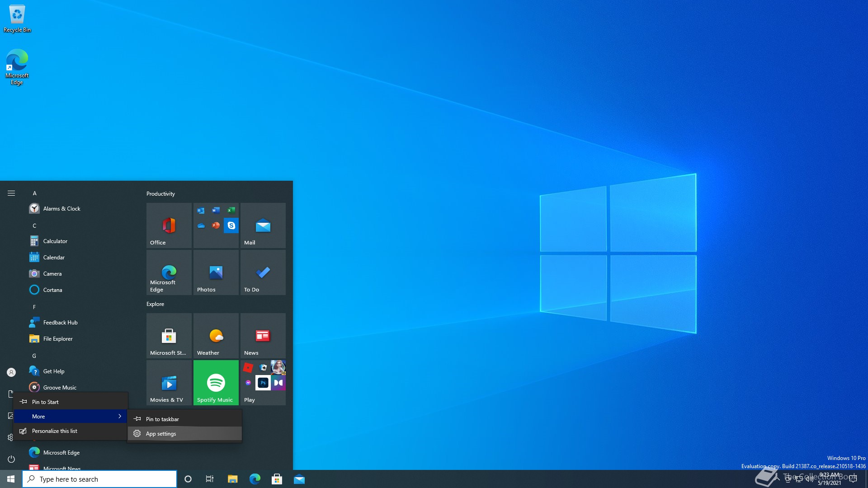
Task: Open the notification center icon
Action: pyautogui.click(x=853, y=479)
